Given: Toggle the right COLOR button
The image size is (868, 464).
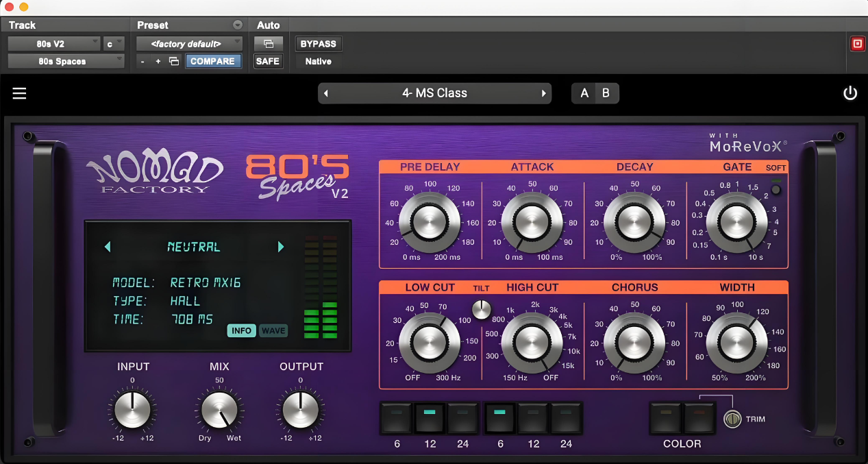Looking at the screenshot, I should click(699, 418).
